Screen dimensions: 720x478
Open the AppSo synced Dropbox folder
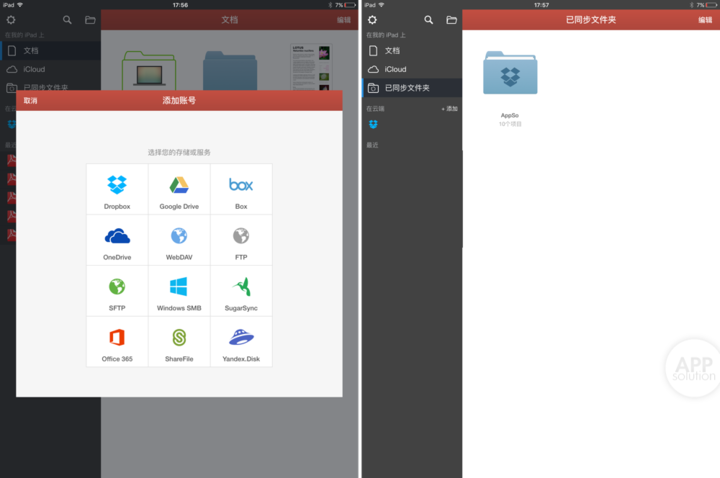pos(510,73)
